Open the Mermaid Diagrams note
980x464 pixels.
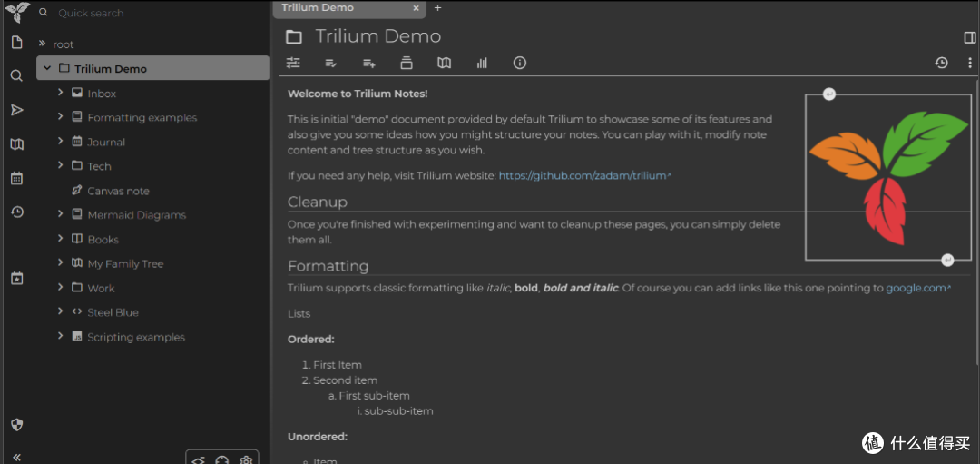point(137,215)
